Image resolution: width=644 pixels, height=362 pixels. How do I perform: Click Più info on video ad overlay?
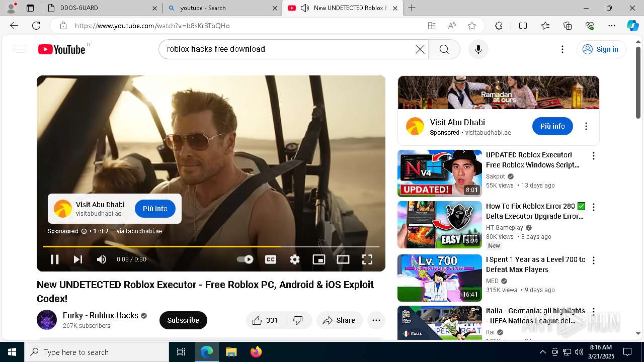155,209
